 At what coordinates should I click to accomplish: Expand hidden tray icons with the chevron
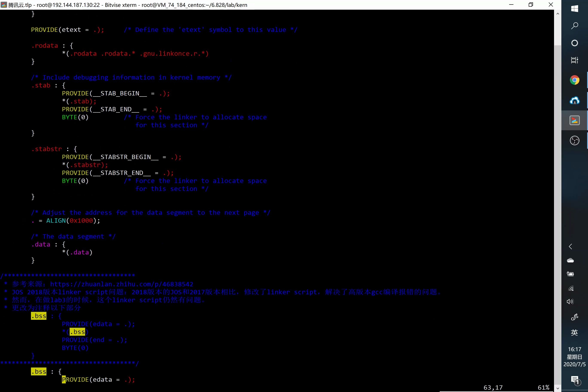point(571,247)
